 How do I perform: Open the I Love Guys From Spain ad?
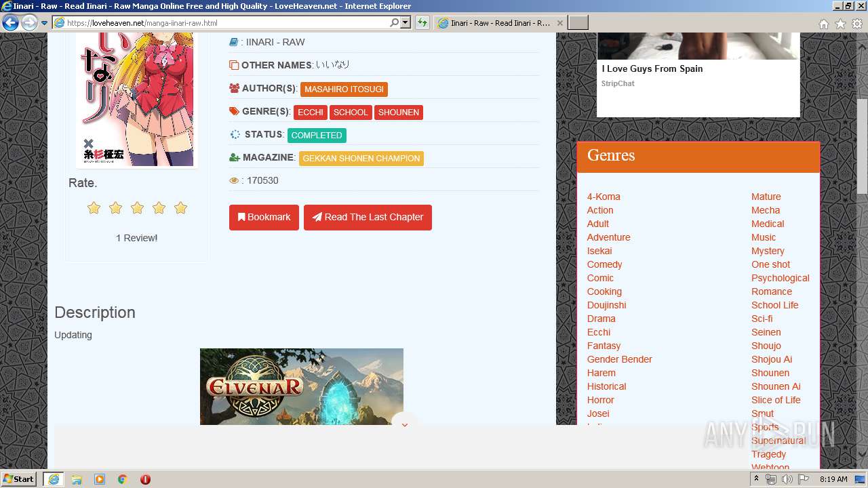(x=698, y=75)
